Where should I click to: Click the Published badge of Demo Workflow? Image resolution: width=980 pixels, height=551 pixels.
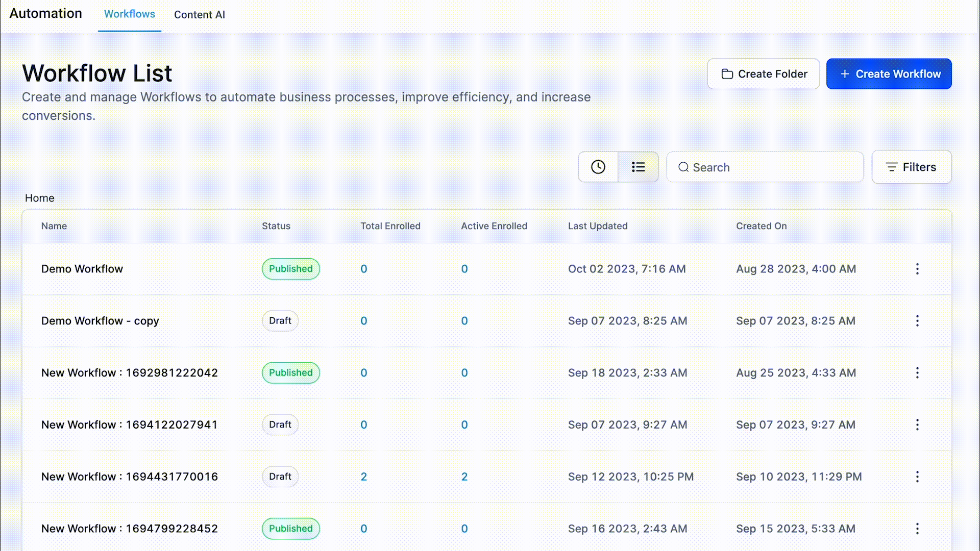pyautogui.click(x=290, y=269)
